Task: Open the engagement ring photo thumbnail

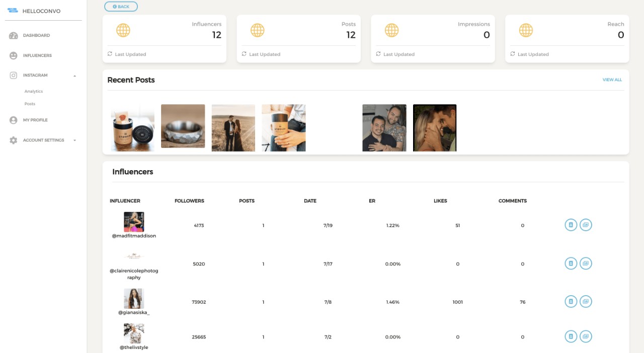Action: 183,126
